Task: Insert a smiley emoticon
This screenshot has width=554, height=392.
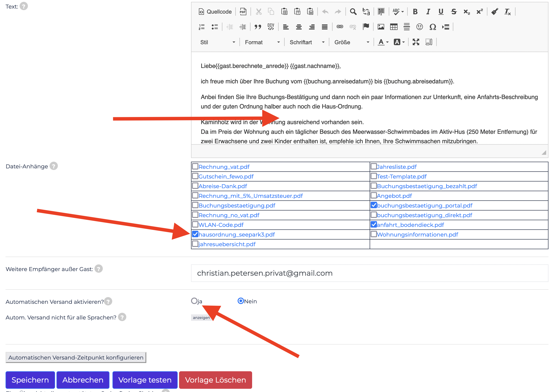Action: coord(419,27)
